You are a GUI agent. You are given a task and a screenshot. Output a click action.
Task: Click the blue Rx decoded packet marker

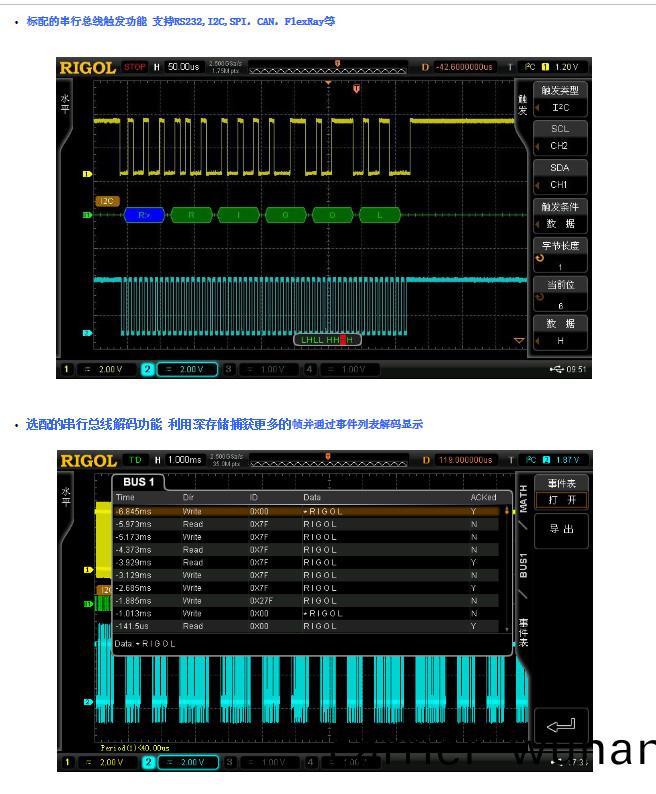click(x=144, y=215)
